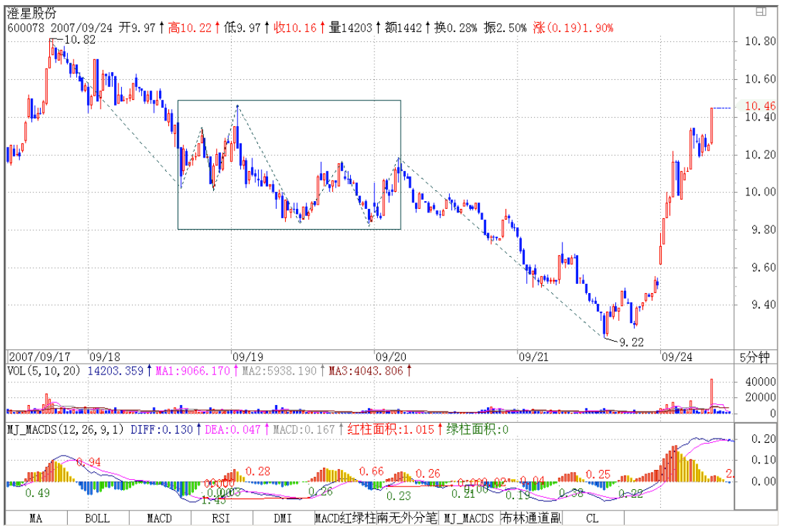
Task: Open the DMI indicator tab
Action: (x=283, y=518)
